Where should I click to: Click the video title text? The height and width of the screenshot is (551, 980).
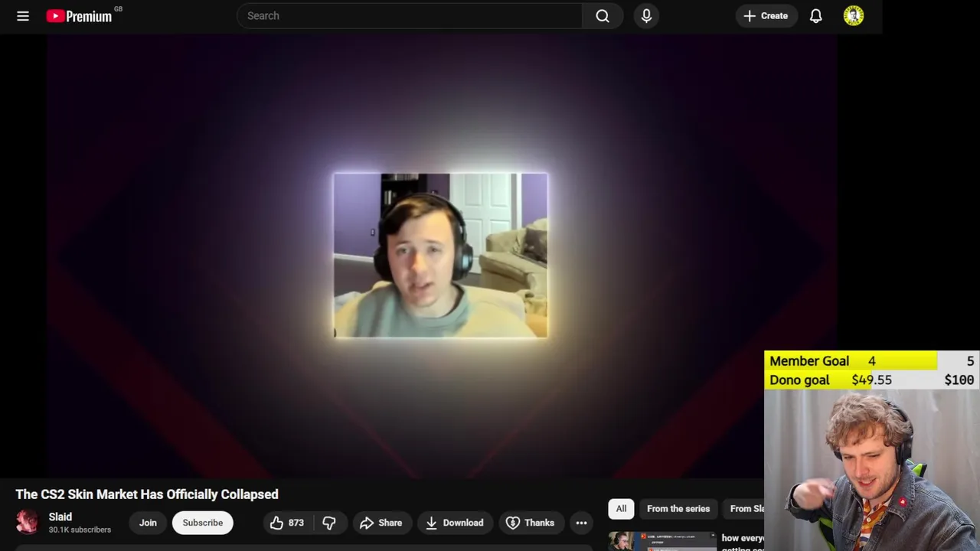pos(147,494)
